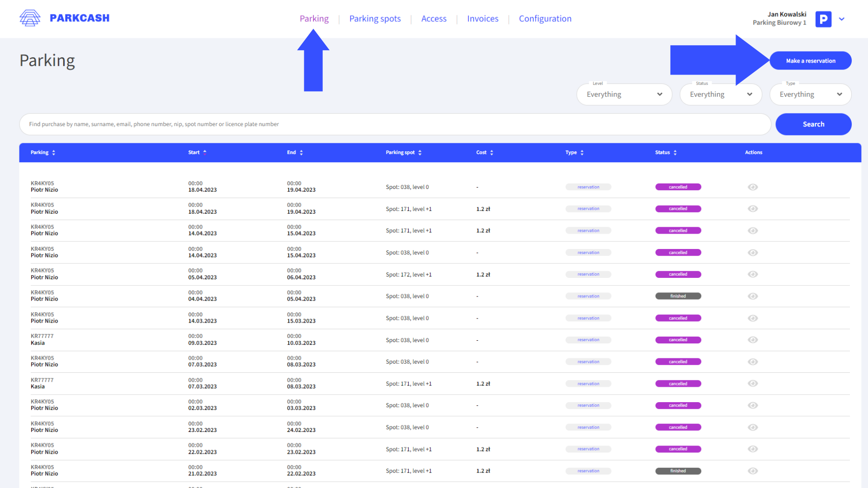Screen dimensions: 868x488
Task: Select the cancelled status badge on the top row
Action: point(678,187)
